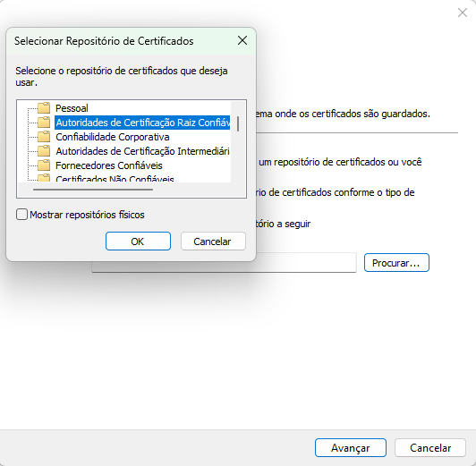This screenshot has height=466, width=476.
Task: Click the Confiabilidade Corporativa folder icon
Action: (44, 137)
